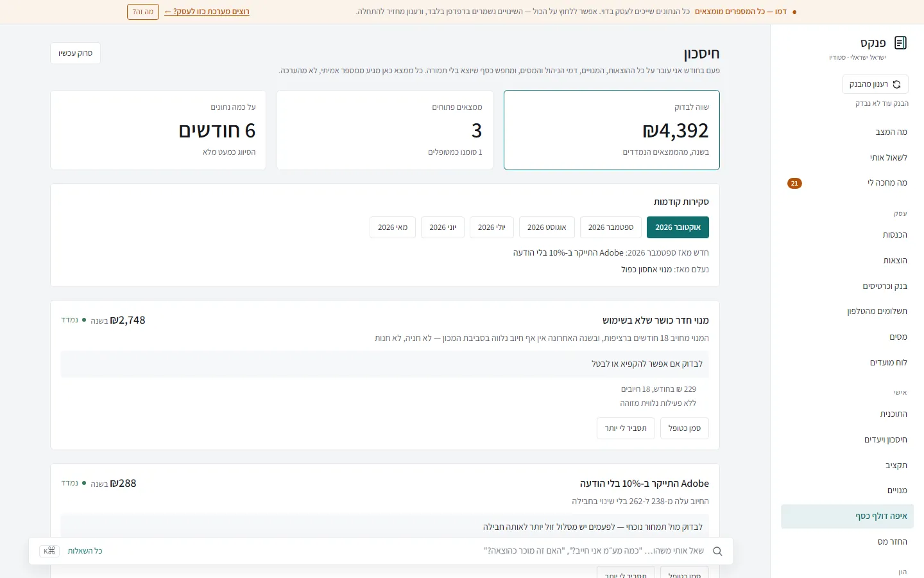This screenshot has height=578, width=924.
Task: Select the מאי 2026 review tab
Action: click(x=393, y=227)
